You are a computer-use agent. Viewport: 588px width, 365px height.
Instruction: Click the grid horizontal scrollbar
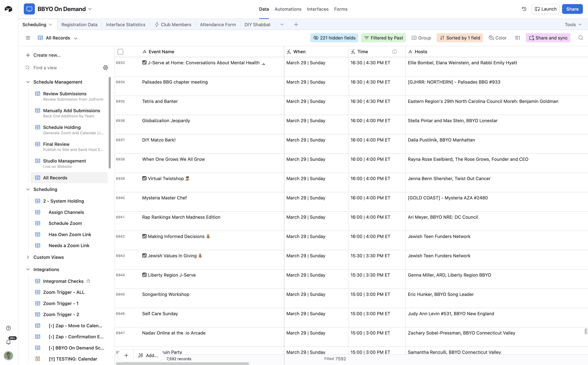tap(183, 363)
